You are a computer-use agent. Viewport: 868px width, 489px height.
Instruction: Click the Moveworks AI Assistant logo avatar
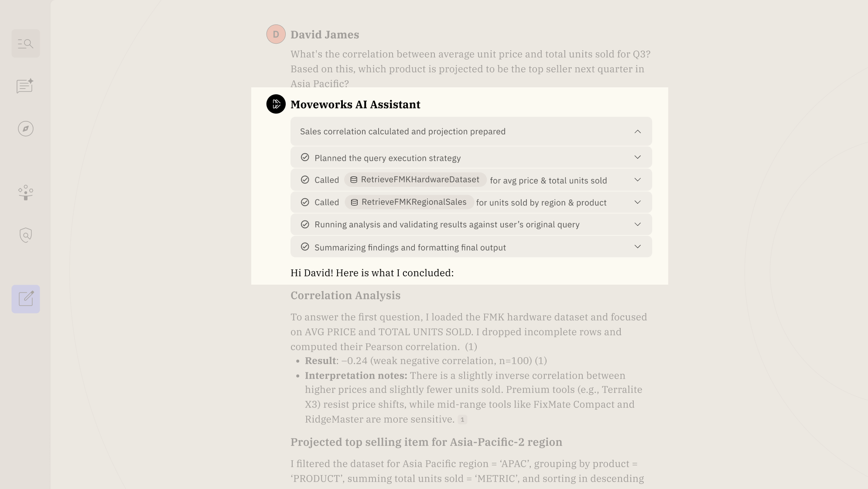(276, 104)
